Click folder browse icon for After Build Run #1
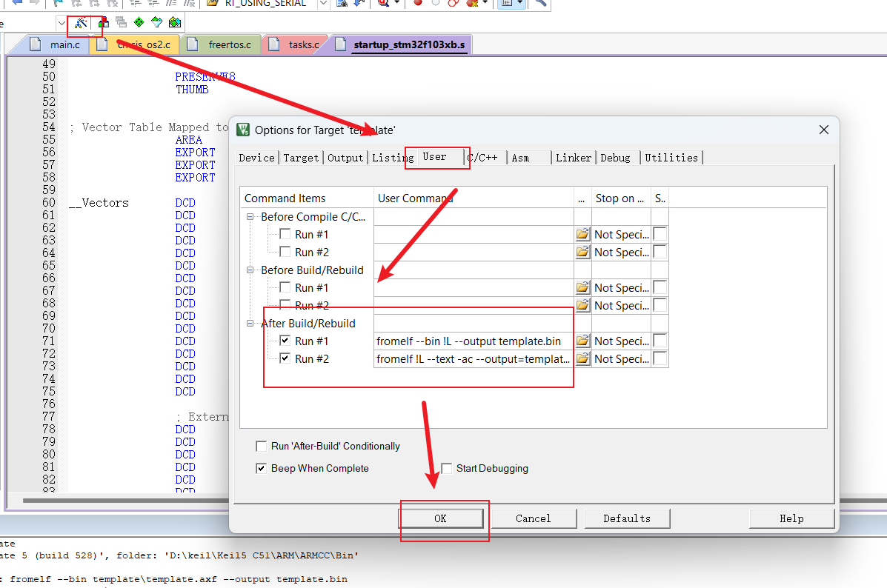This screenshot has height=588, width=887. click(582, 341)
